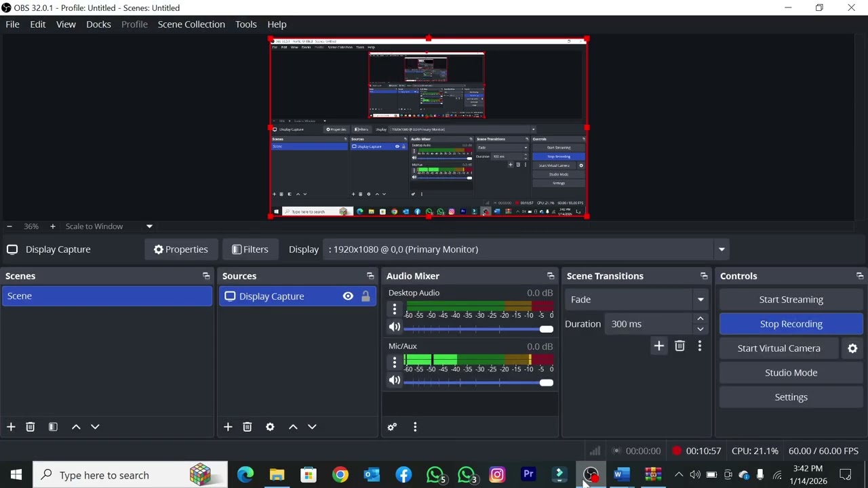Hide Display Capture source via eye icon
This screenshot has width=868, height=488.
point(348,296)
